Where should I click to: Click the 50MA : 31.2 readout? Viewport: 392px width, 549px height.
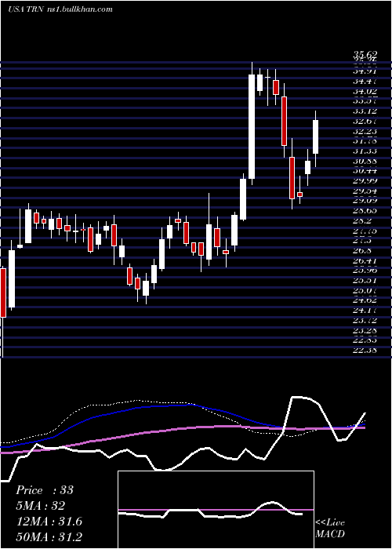click(x=49, y=536)
